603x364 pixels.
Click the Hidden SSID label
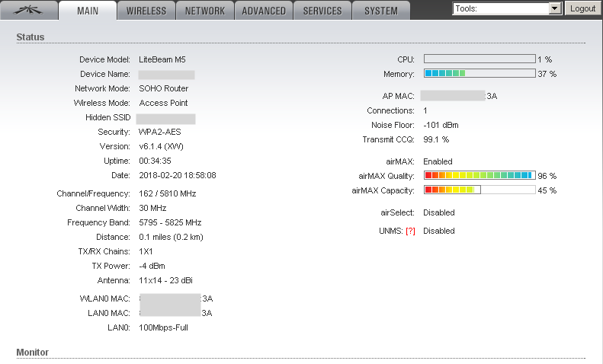point(108,117)
